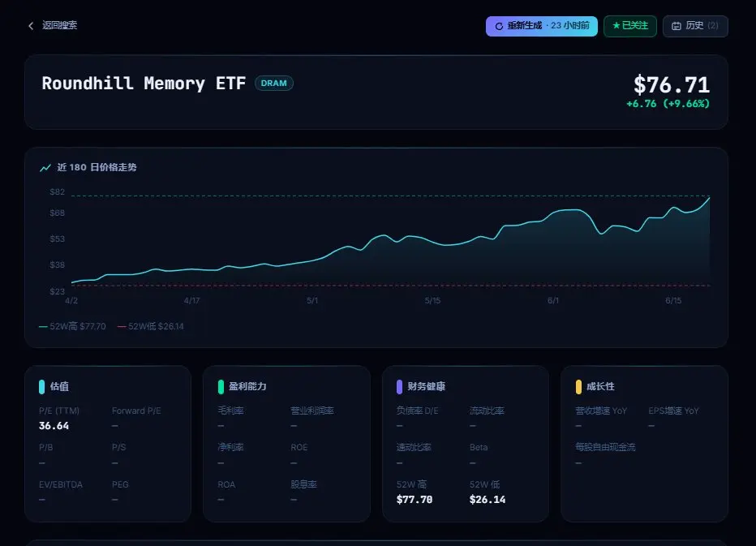Click the refresh circular arrow icon

point(499,26)
